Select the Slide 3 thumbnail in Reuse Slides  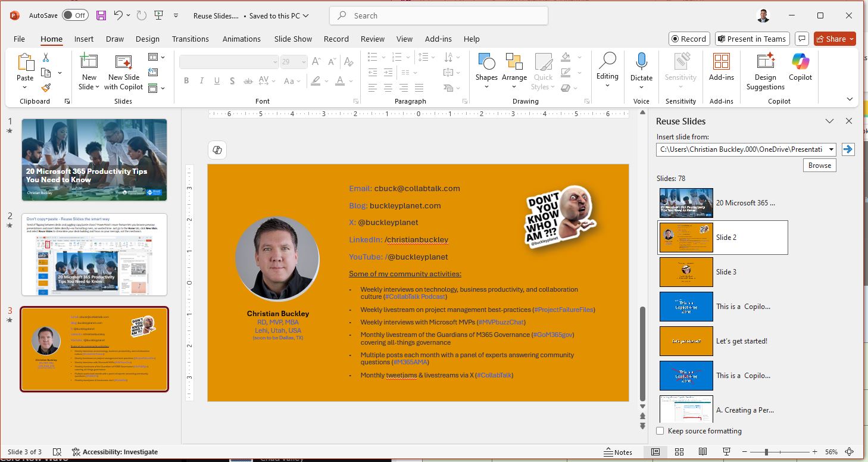tap(686, 272)
